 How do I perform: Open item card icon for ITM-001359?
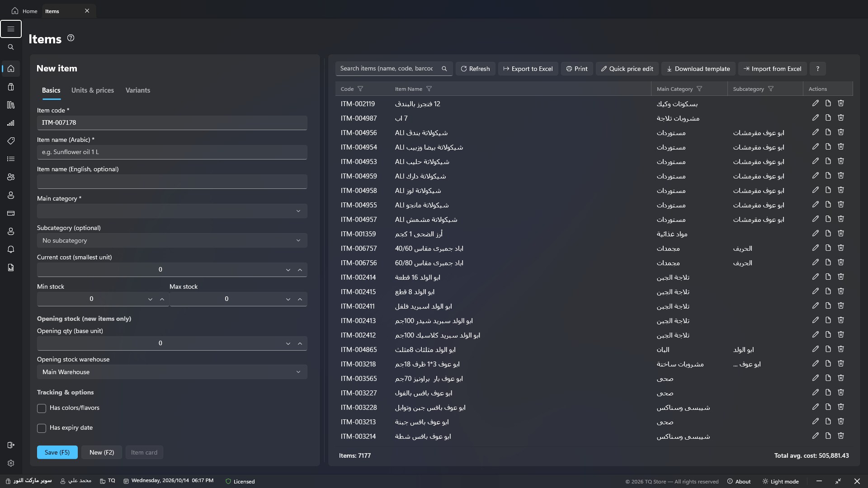(828, 234)
